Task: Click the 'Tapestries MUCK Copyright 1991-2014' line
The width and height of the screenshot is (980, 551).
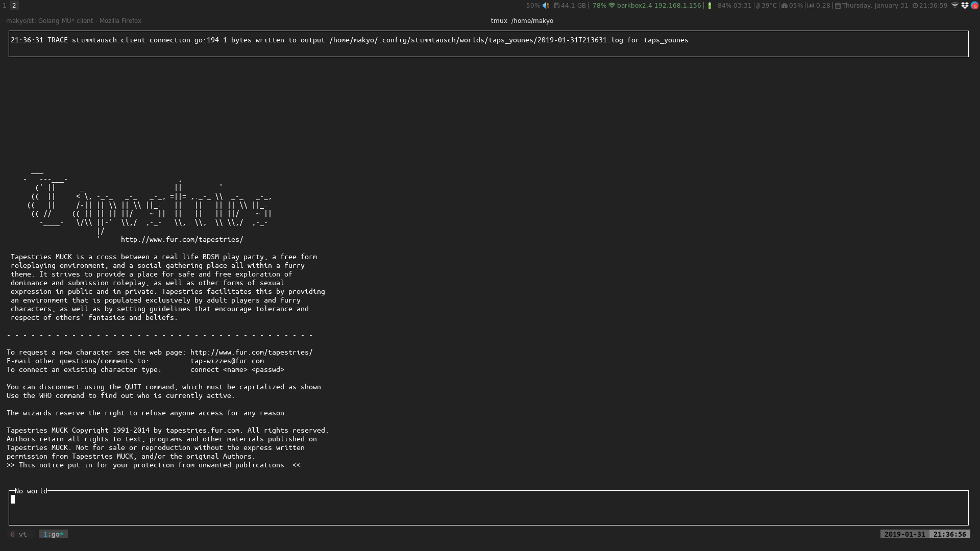Action: click(x=167, y=430)
